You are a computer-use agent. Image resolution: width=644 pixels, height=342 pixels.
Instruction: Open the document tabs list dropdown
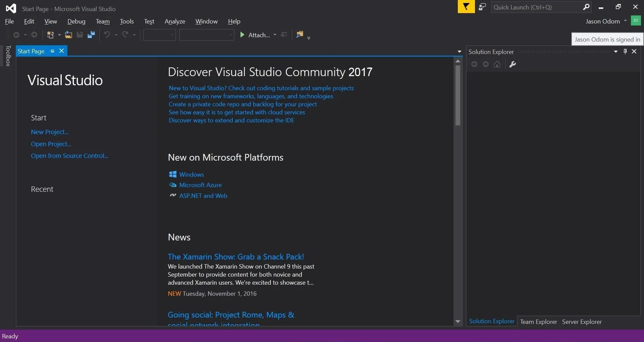pos(460,52)
